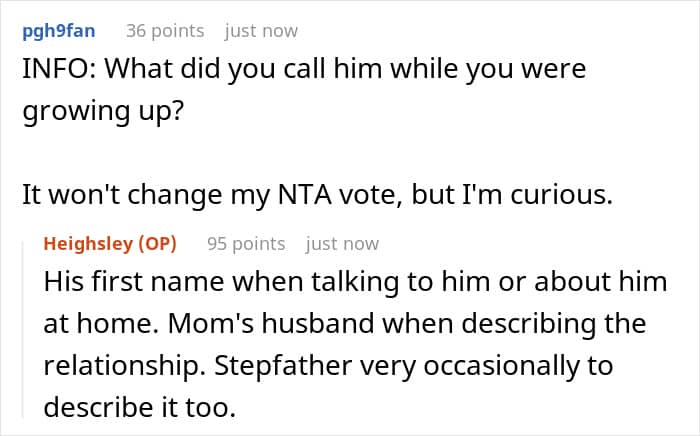Click the 36 points score
700x436 pixels.
(165, 31)
